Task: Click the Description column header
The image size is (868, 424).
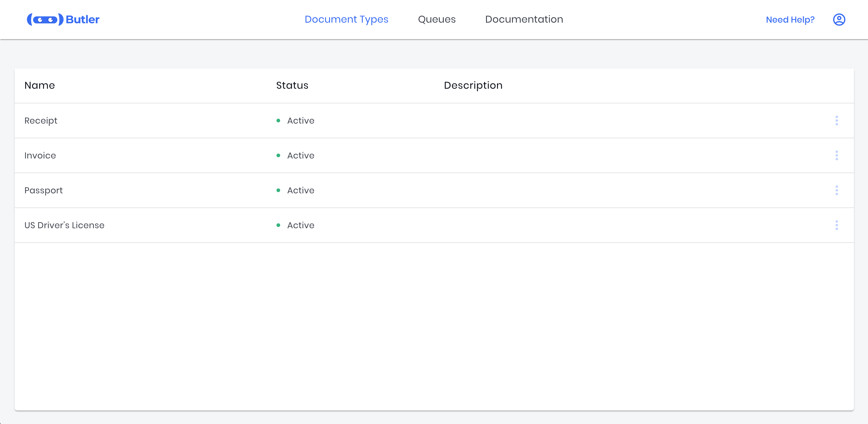Action: (473, 86)
